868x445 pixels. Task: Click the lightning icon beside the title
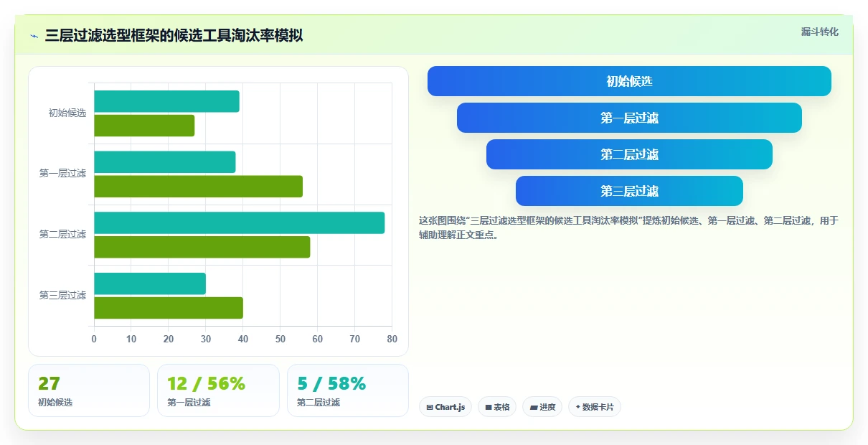coord(34,36)
